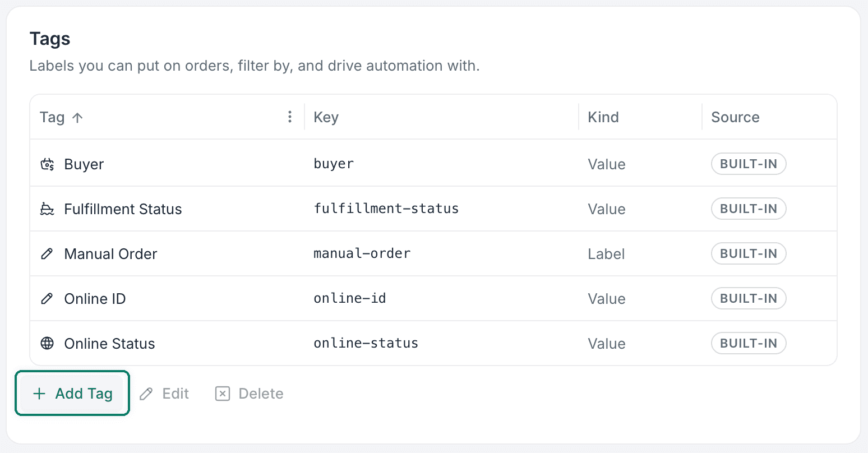Click the BUILT-IN badge in Manual Order row
868x453 pixels.
point(749,253)
